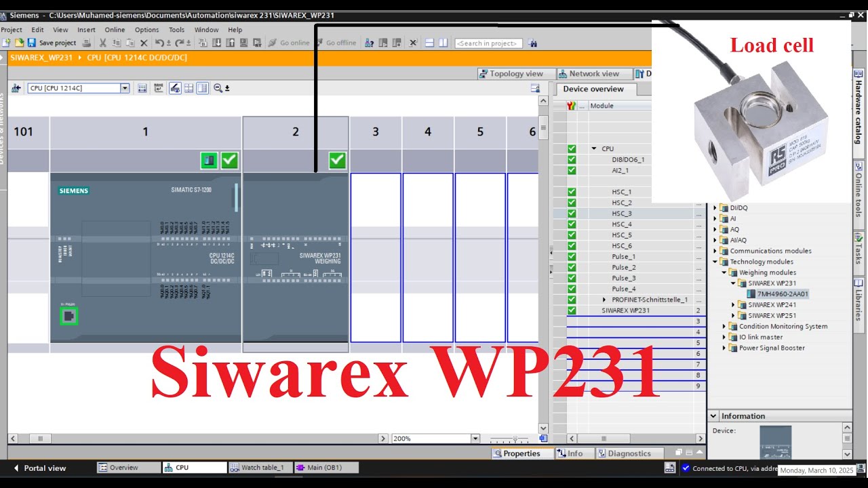Toggle the Show address labels button
868x488 pixels.
(x=142, y=88)
